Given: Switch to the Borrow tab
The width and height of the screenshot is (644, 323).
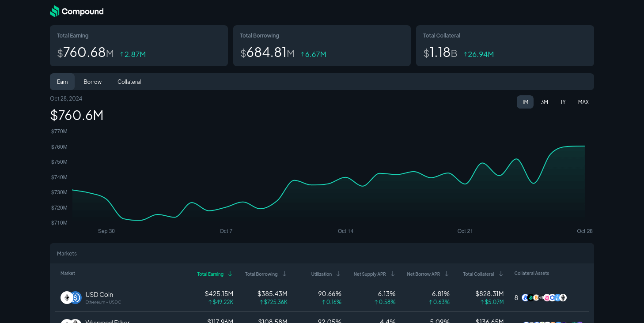Looking at the screenshot, I should pos(92,82).
